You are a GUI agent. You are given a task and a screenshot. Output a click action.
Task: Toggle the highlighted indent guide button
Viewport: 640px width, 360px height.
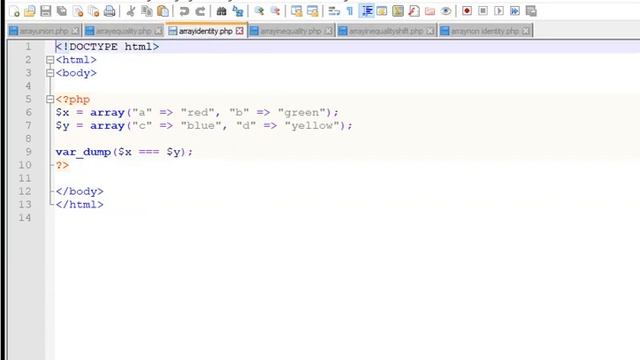(x=366, y=11)
